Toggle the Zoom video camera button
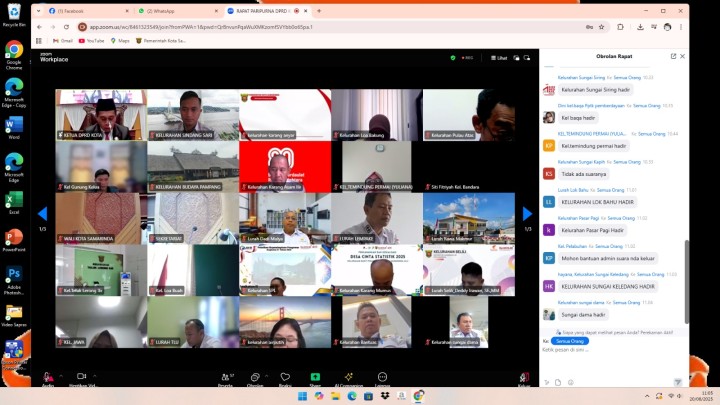 (x=82, y=377)
